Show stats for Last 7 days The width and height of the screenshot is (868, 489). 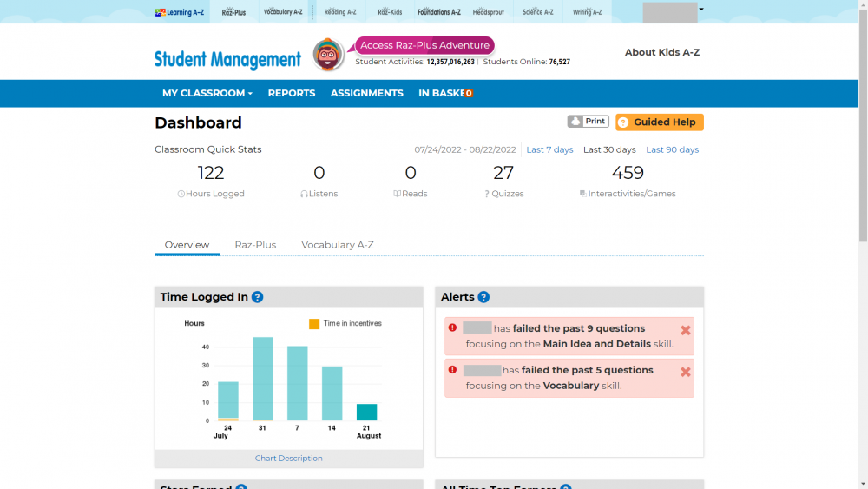point(549,149)
